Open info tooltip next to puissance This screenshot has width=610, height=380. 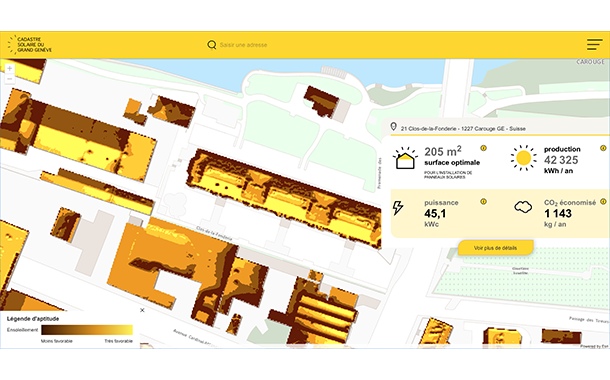pyautogui.click(x=483, y=201)
